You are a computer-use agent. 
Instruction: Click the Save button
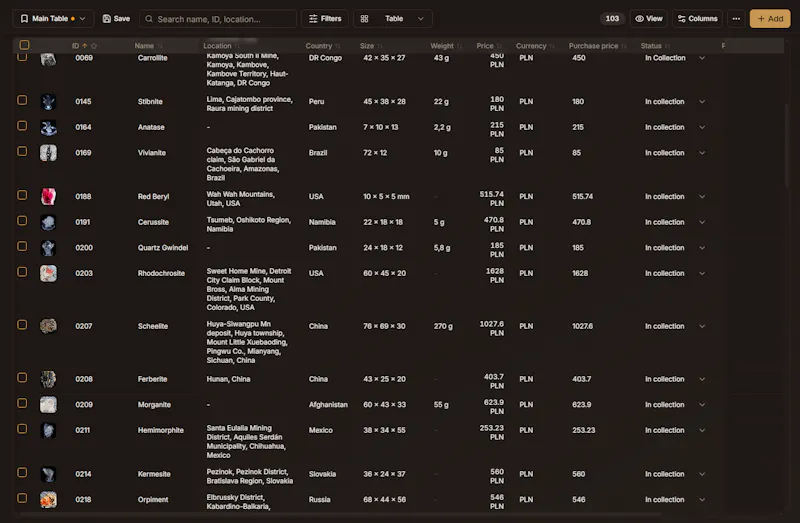[x=116, y=19]
